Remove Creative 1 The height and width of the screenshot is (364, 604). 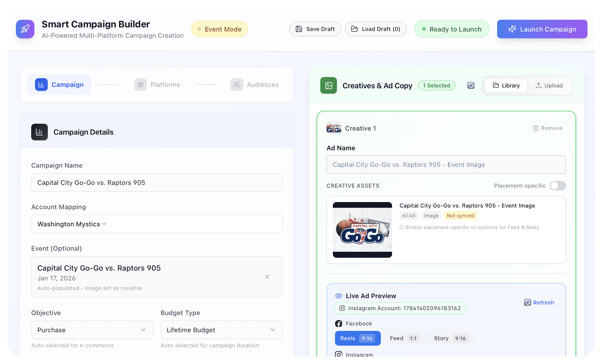tap(548, 128)
